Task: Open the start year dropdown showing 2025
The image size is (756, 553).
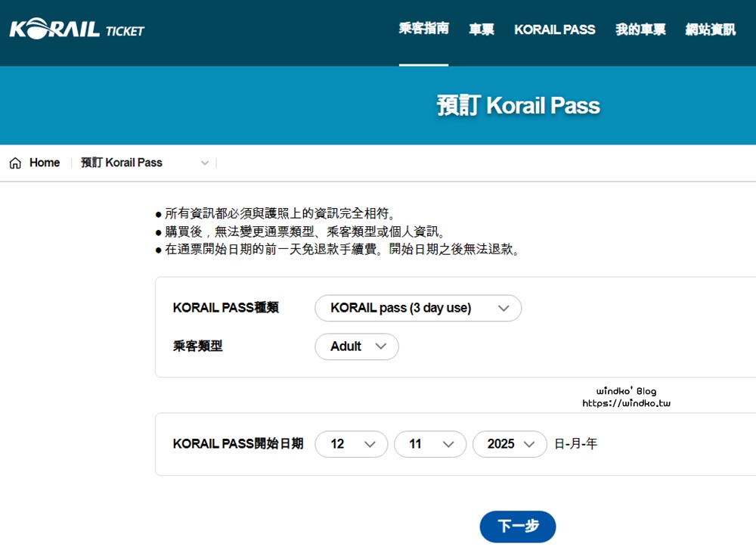Action: [x=510, y=444]
